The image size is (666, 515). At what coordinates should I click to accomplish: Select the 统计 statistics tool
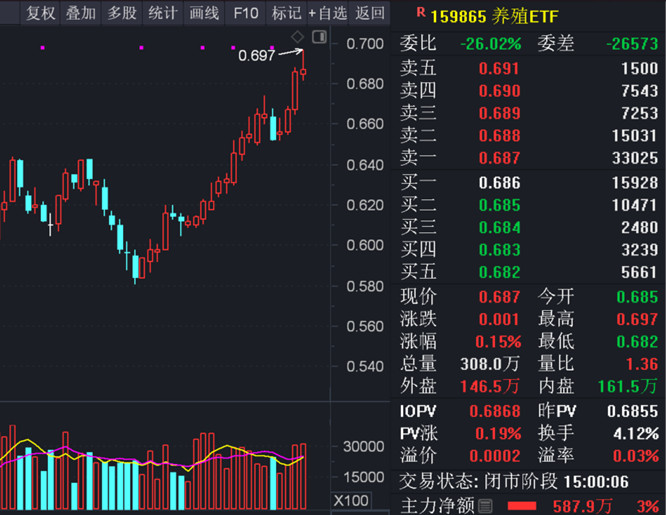point(163,13)
